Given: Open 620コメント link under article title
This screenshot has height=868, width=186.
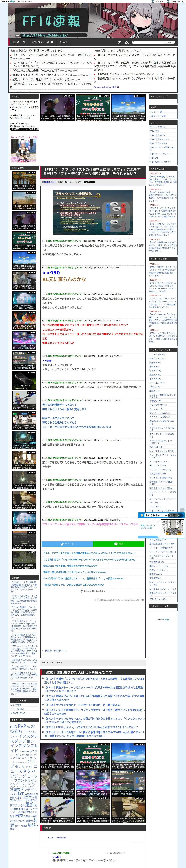Looking at the screenshot, I should coord(50,182).
